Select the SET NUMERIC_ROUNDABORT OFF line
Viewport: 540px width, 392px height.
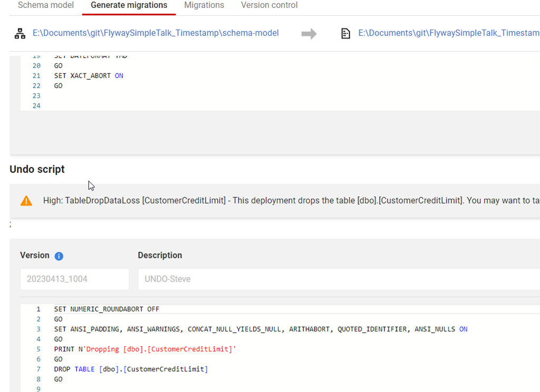tap(105, 309)
